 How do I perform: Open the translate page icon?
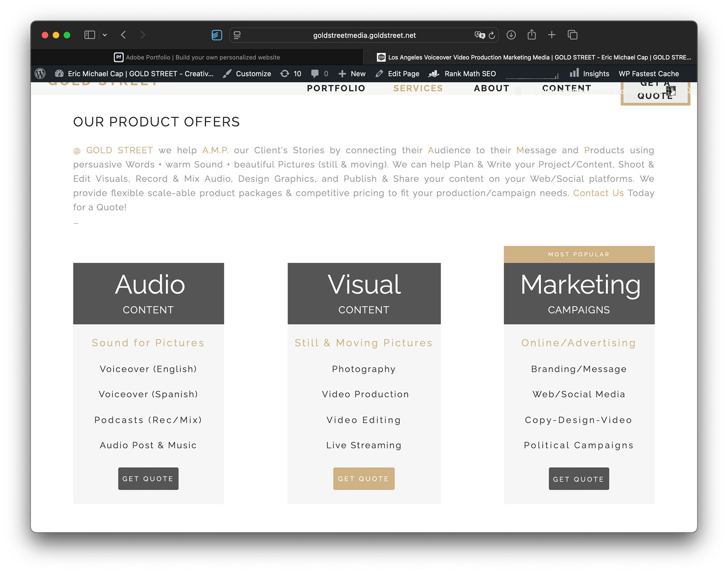tap(479, 35)
